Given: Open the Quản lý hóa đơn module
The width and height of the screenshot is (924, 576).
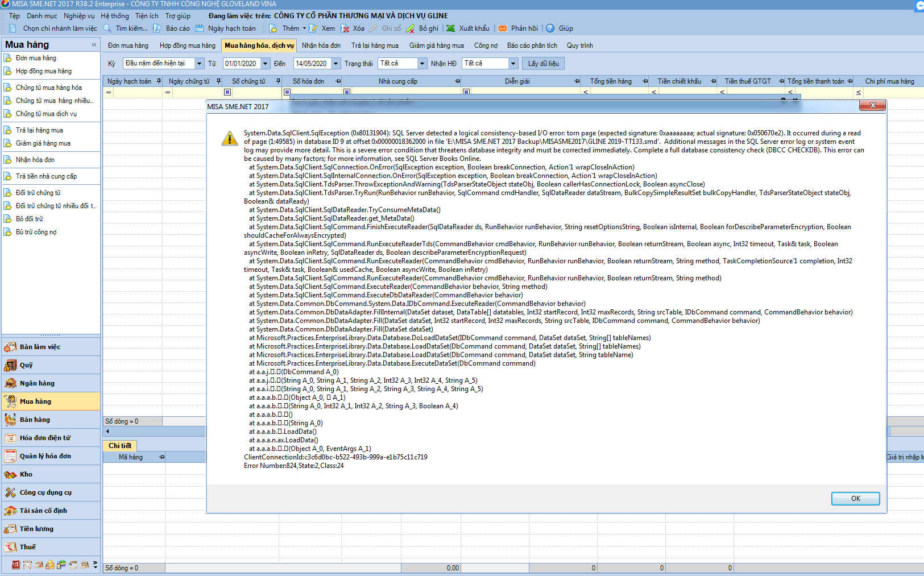Looking at the screenshot, I should [x=51, y=456].
